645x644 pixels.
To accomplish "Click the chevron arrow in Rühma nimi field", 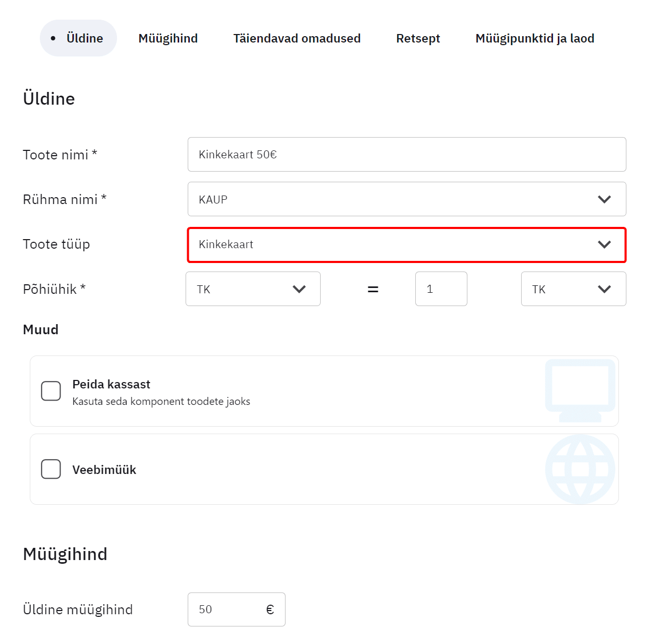I will click(x=604, y=199).
